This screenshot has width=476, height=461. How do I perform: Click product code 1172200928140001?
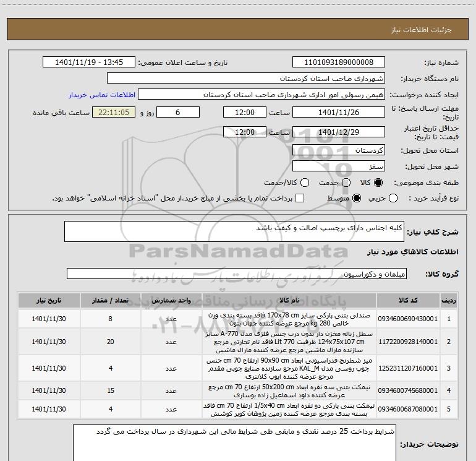tap(408, 342)
